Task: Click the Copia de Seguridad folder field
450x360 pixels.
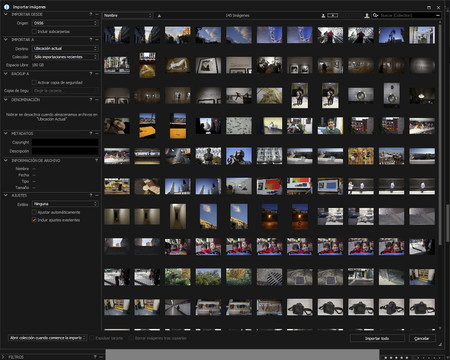Action: pos(65,91)
